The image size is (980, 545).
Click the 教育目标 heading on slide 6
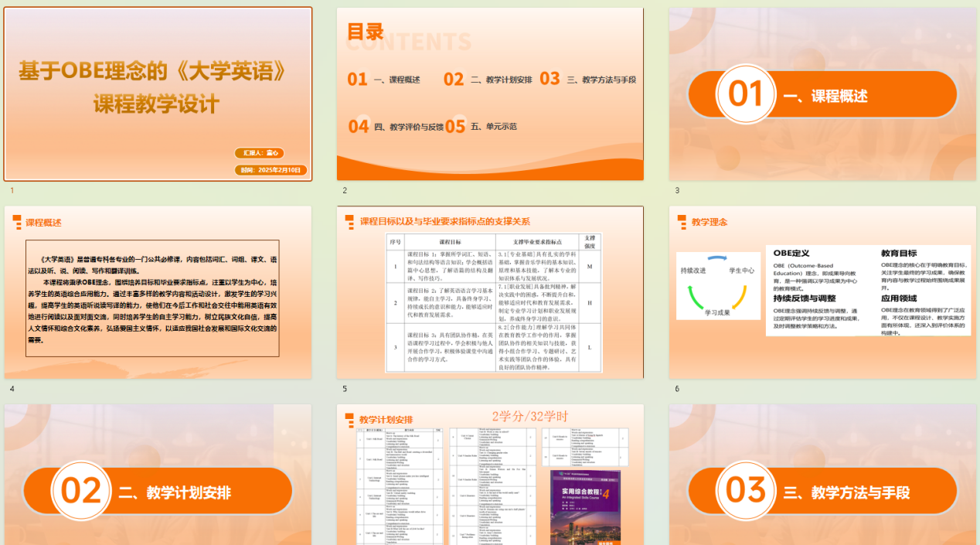[x=899, y=253]
